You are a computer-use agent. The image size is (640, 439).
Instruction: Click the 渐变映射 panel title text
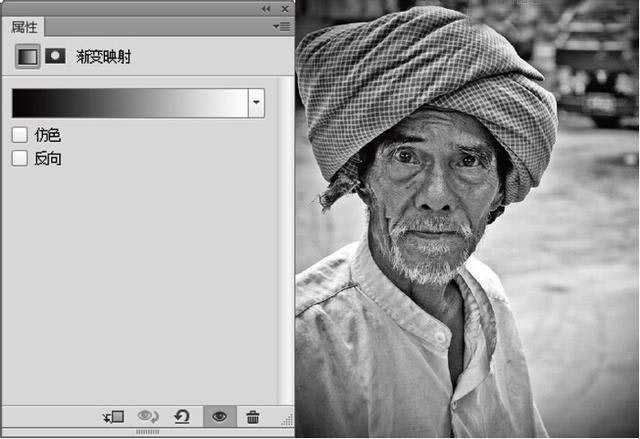click(x=104, y=57)
